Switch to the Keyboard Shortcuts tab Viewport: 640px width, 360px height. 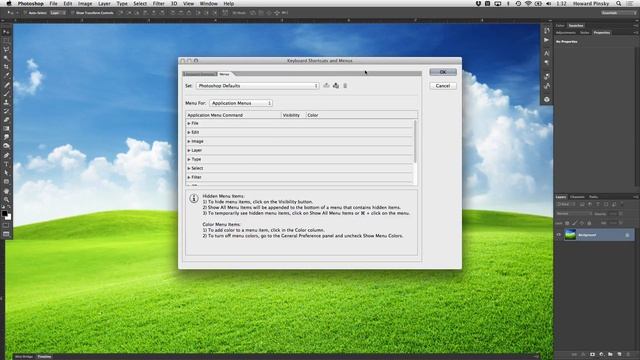pyautogui.click(x=200, y=74)
